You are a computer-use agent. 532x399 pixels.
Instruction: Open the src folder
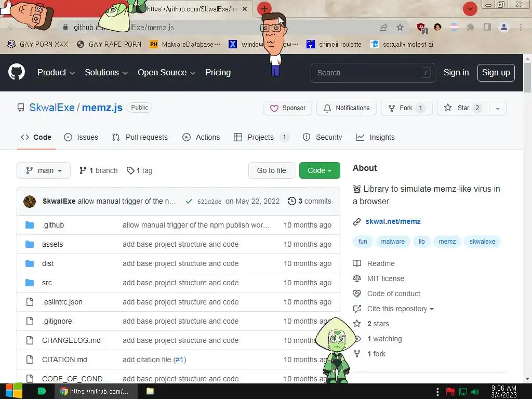point(47,283)
